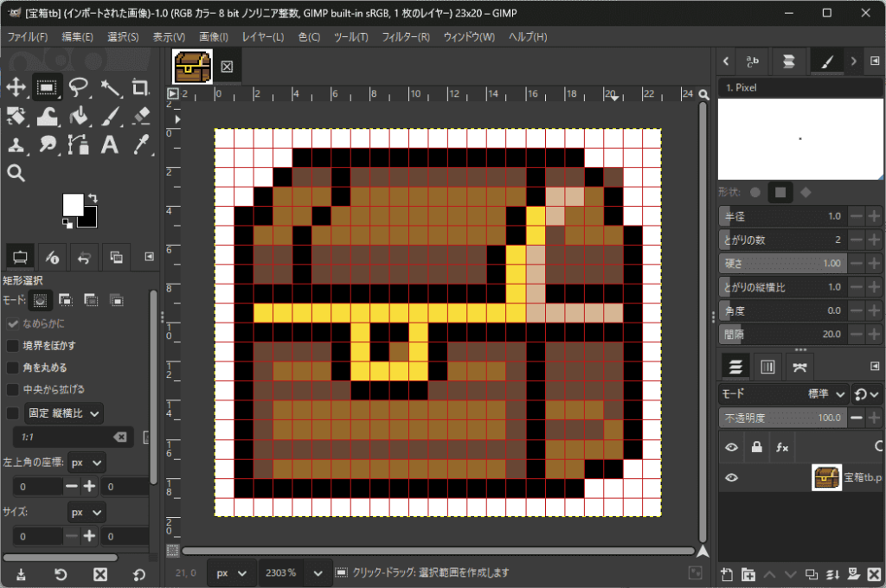Viewport: 886px width, 588px height.
Task: Open the フィルター(R) menu
Action: click(406, 37)
